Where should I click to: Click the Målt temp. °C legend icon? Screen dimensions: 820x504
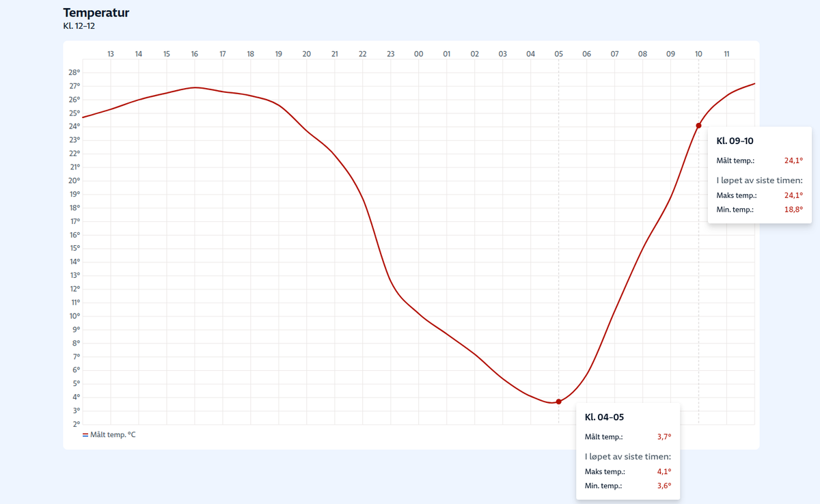85,434
